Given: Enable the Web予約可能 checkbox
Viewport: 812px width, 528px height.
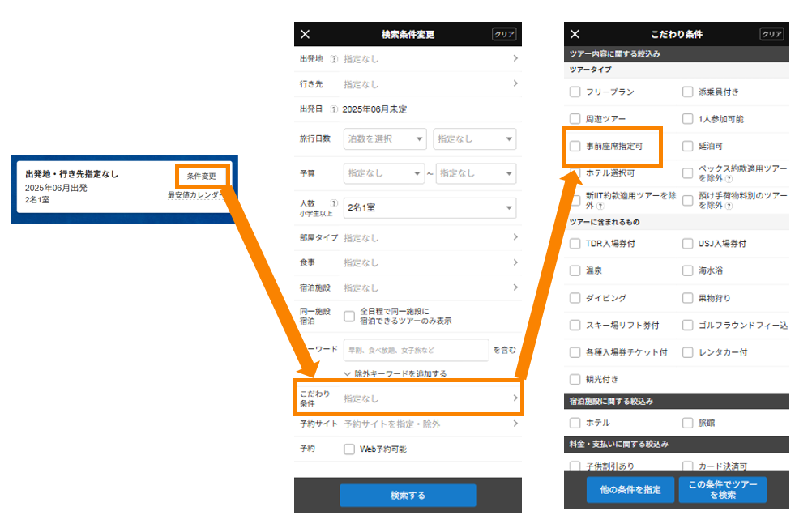Looking at the screenshot, I should click(x=349, y=449).
